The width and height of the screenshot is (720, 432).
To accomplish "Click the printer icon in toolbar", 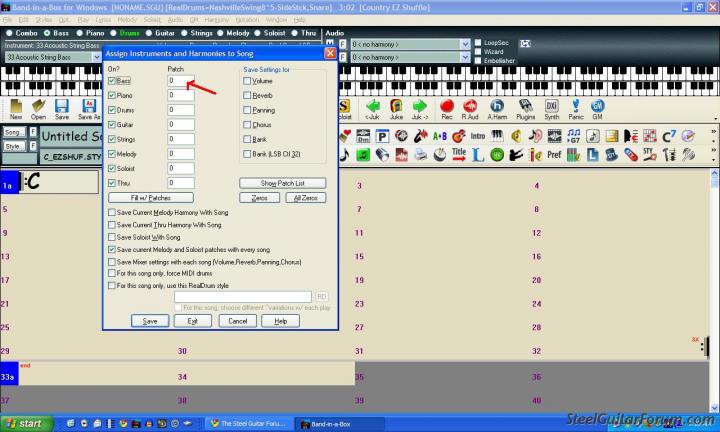I will point(421,155).
